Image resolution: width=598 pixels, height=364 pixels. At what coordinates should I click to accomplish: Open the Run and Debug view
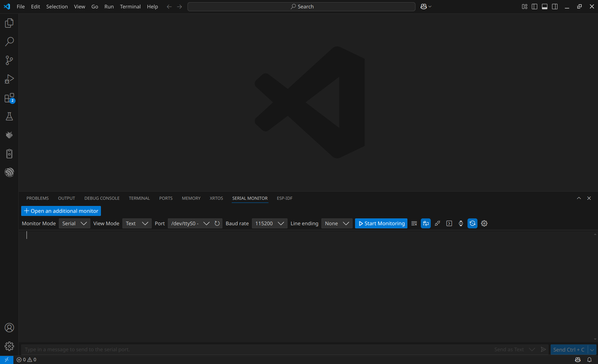[9, 79]
